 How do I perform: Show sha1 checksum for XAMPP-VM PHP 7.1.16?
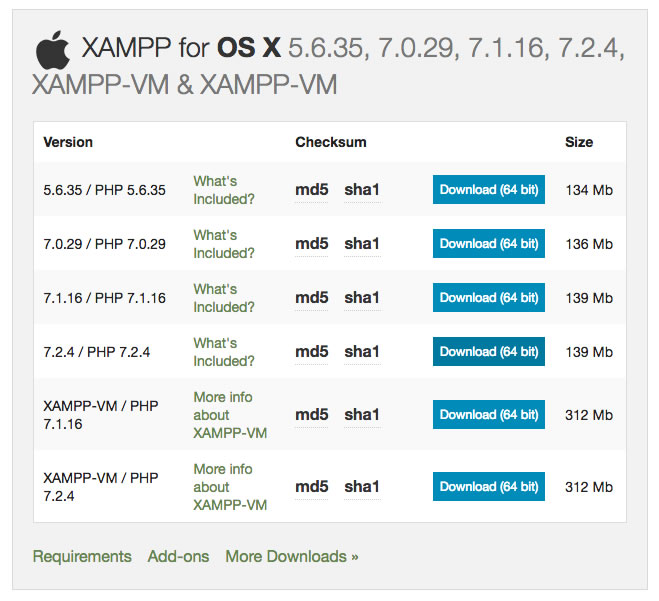362,415
